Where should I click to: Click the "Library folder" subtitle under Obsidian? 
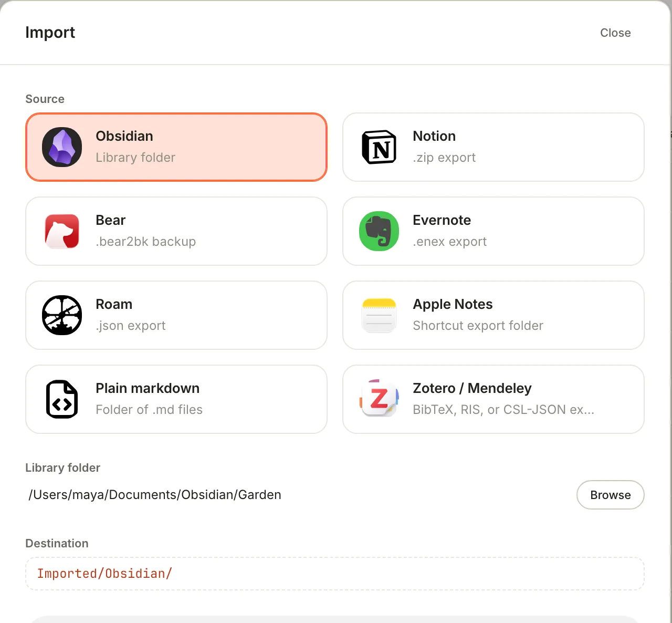click(135, 158)
